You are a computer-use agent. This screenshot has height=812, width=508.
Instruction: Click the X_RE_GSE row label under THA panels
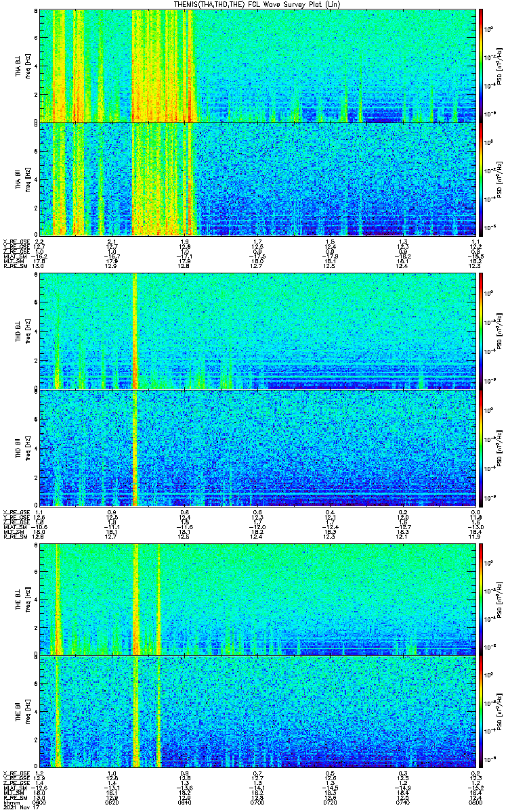pos(16,242)
